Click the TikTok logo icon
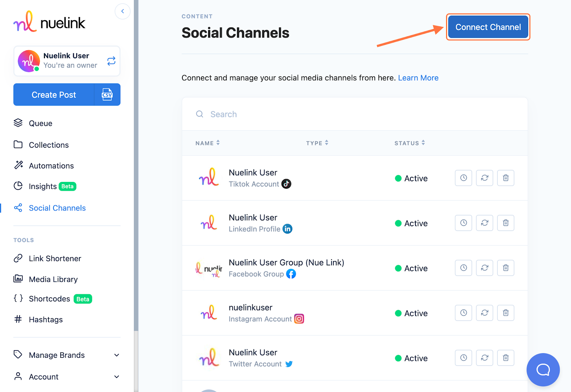The width and height of the screenshot is (571, 392). pos(286,184)
